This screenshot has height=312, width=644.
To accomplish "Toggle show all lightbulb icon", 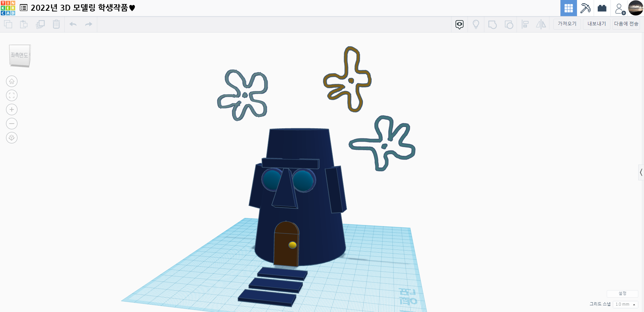I will tap(476, 25).
